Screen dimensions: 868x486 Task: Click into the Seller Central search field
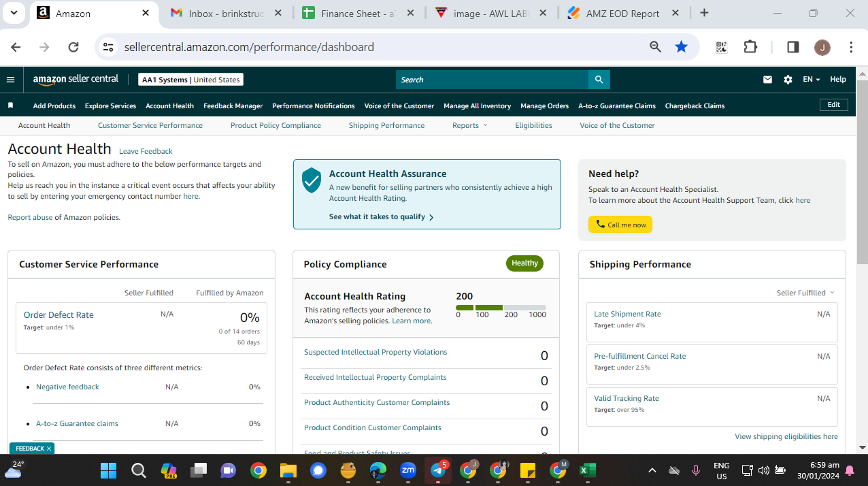point(492,80)
